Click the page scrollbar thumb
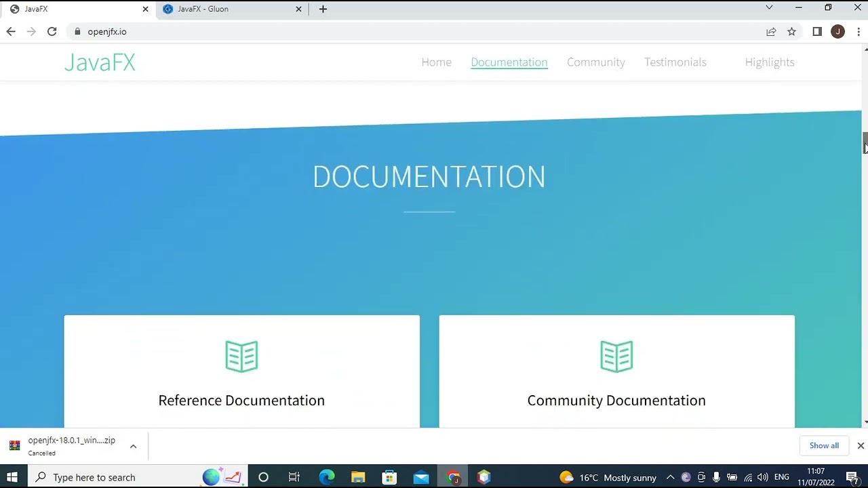Image resolution: width=868 pixels, height=488 pixels. coord(865,143)
